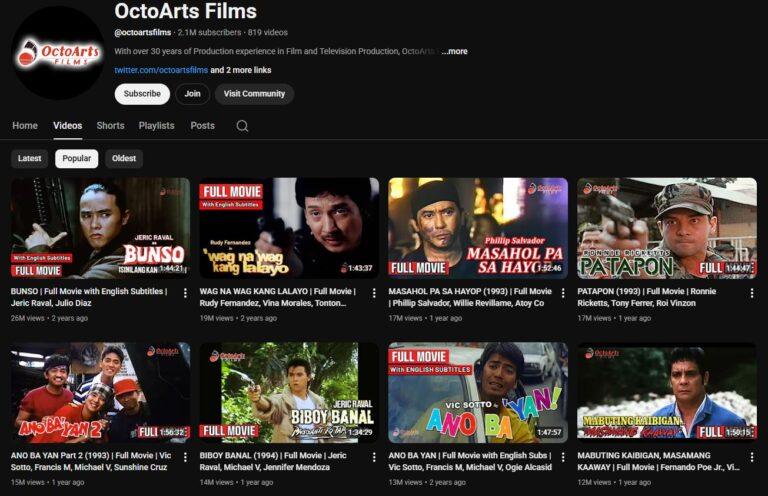Play the Vic Sotto Ano Ba Yan thumbnail
This screenshot has width=768, height=496.
(x=478, y=393)
